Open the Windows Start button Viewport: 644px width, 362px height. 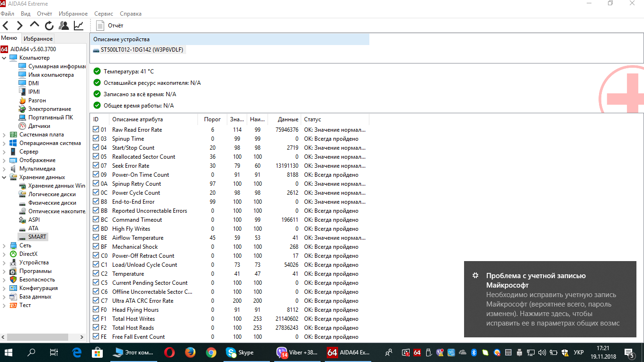tap(9, 353)
